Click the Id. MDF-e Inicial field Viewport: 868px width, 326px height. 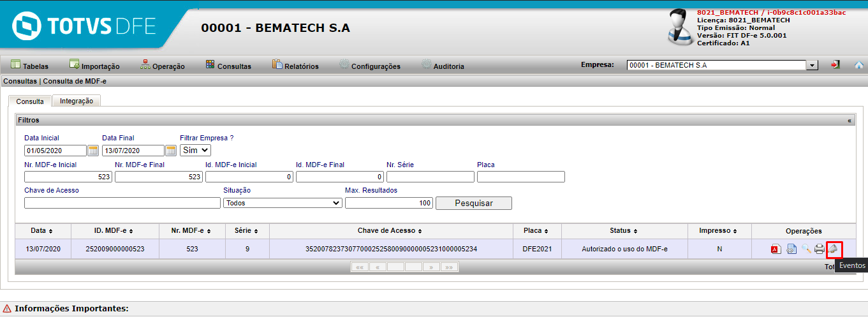click(249, 177)
